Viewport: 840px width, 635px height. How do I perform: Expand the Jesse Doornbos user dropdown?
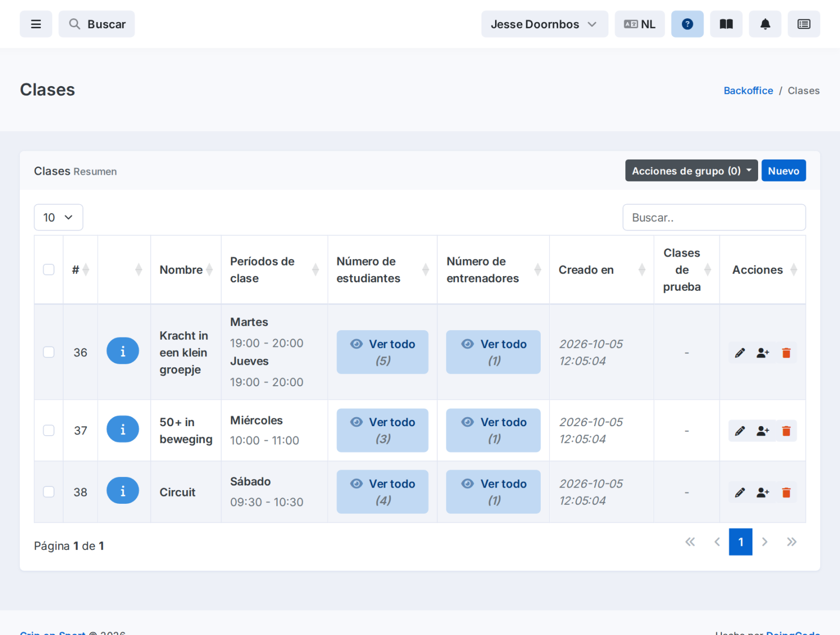pos(544,24)
